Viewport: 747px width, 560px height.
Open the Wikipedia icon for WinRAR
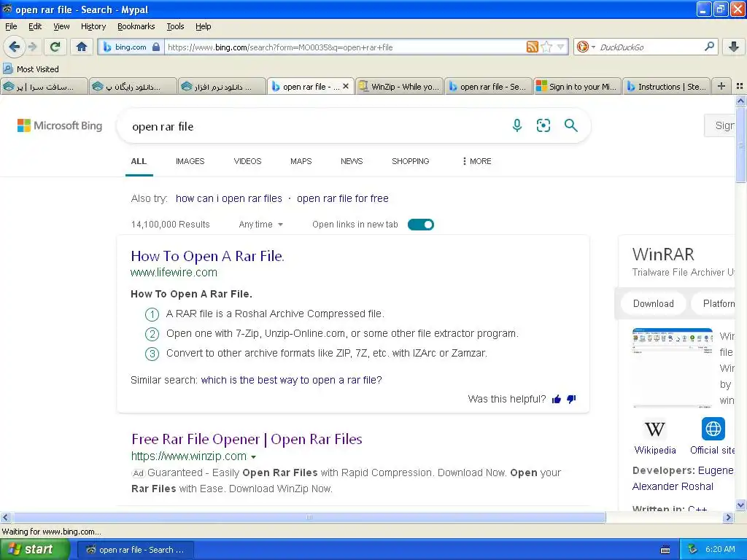(x=655, y=429)
